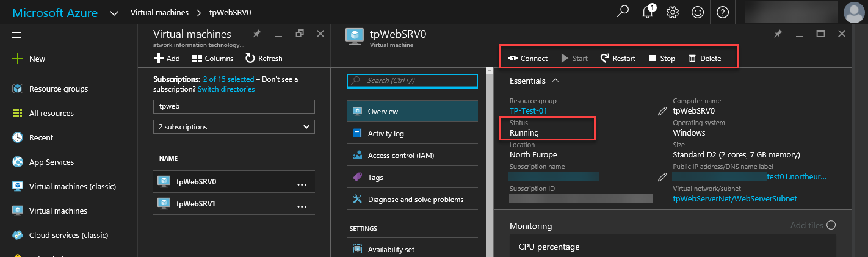Click the Restart VM button

click(617, 59)
